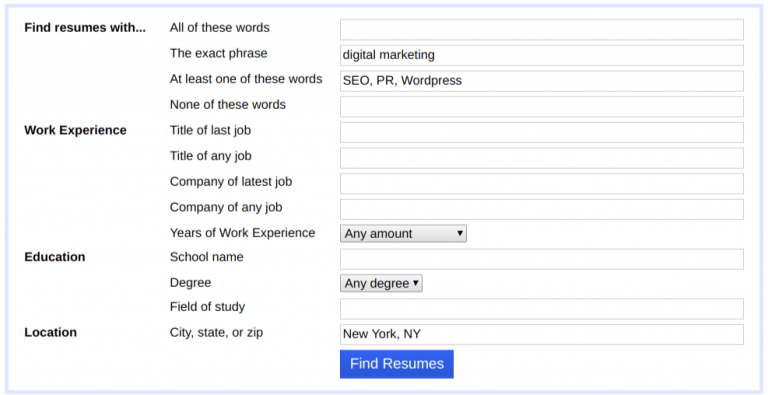Image resolution: width=768 pixels, height=395 pixels.
Task: Click the School name input field
Action: click(x=542, y=259)
